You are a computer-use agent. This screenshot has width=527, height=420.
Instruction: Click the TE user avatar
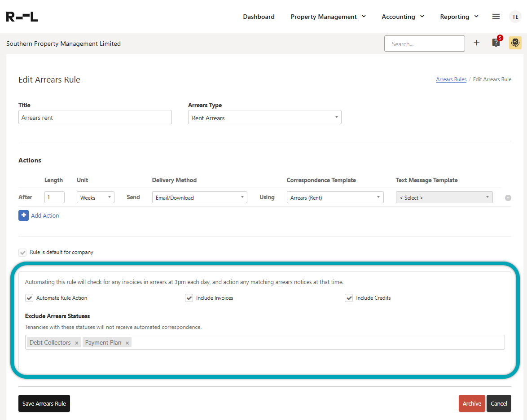515,17
